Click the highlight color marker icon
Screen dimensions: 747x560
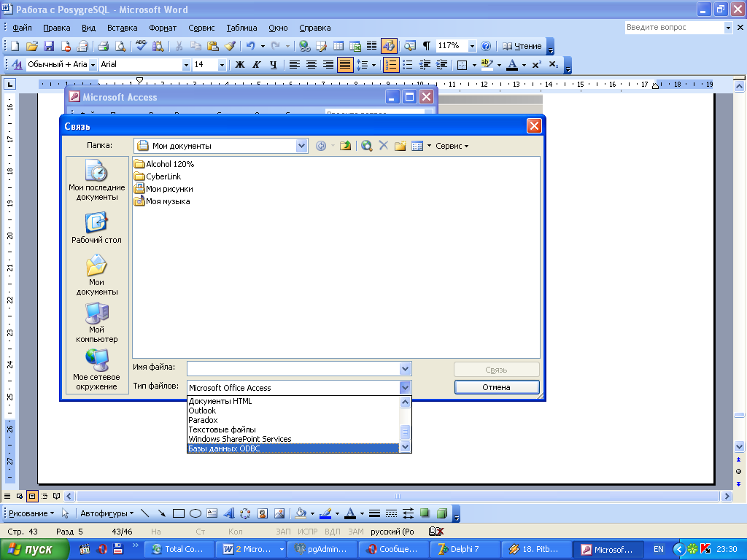[487, 64]
